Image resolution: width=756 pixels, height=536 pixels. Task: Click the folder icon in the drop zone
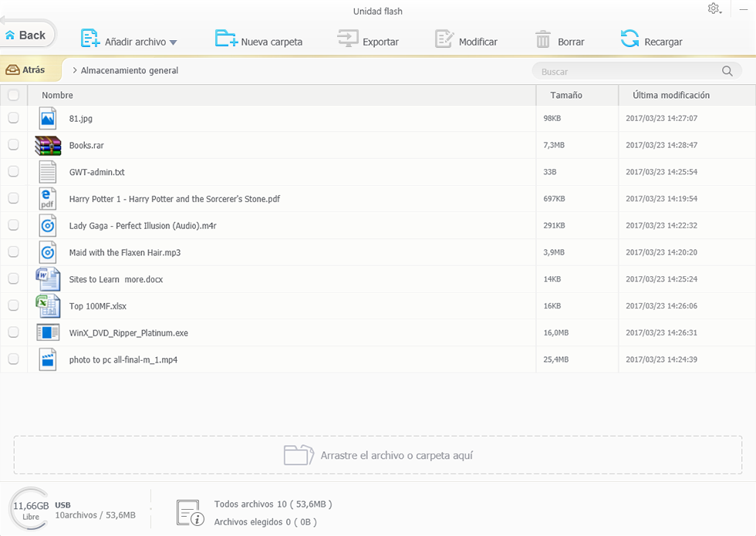[299, 455]
